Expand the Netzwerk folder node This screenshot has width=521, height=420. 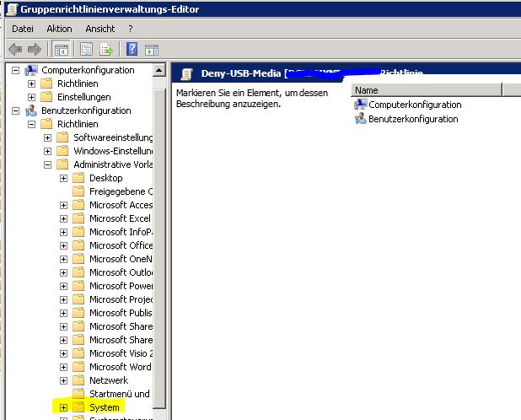pyautogui.click(x=63, y=380)
